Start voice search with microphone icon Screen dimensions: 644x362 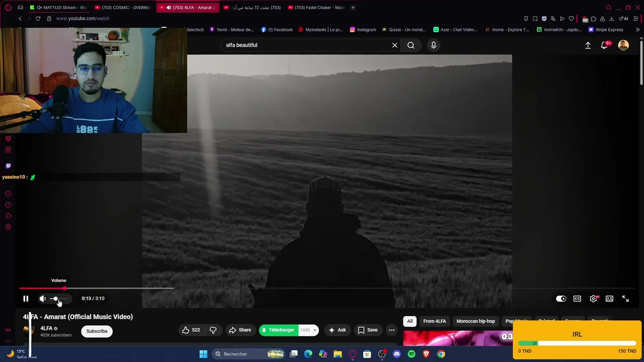(433, 45)
